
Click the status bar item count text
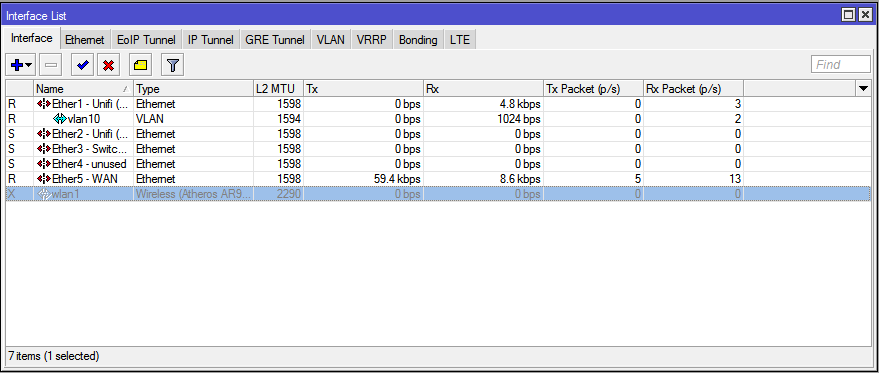coord(53,356)
